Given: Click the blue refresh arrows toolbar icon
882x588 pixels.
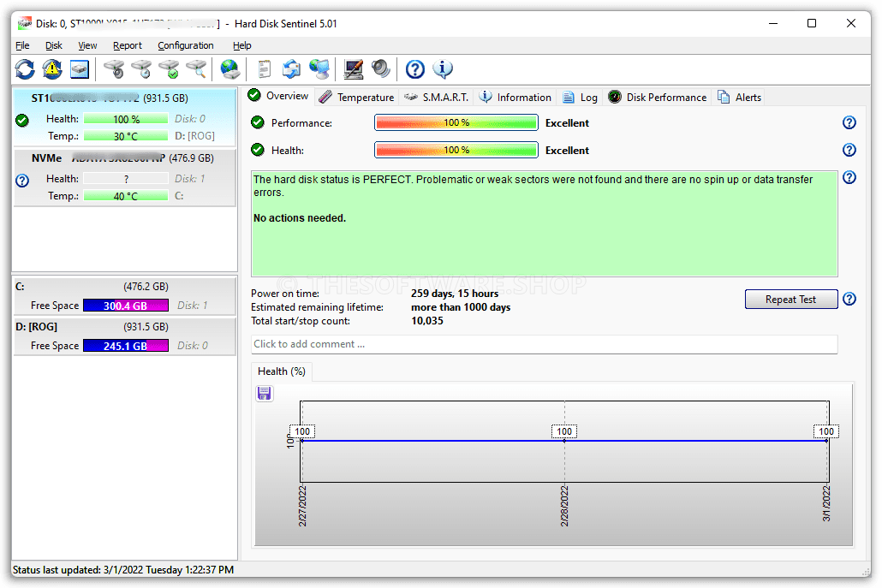Looking at the screenshot, I should [x=25, y=69].
